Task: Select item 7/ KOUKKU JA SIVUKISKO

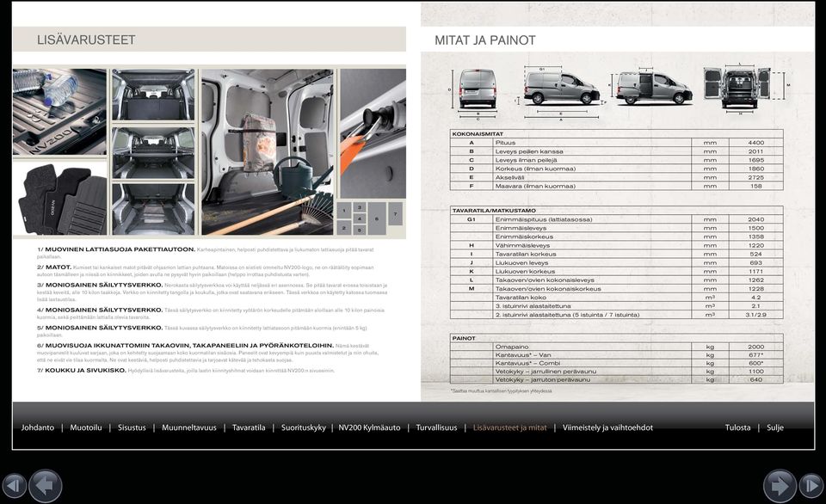Action: (81, 370)
